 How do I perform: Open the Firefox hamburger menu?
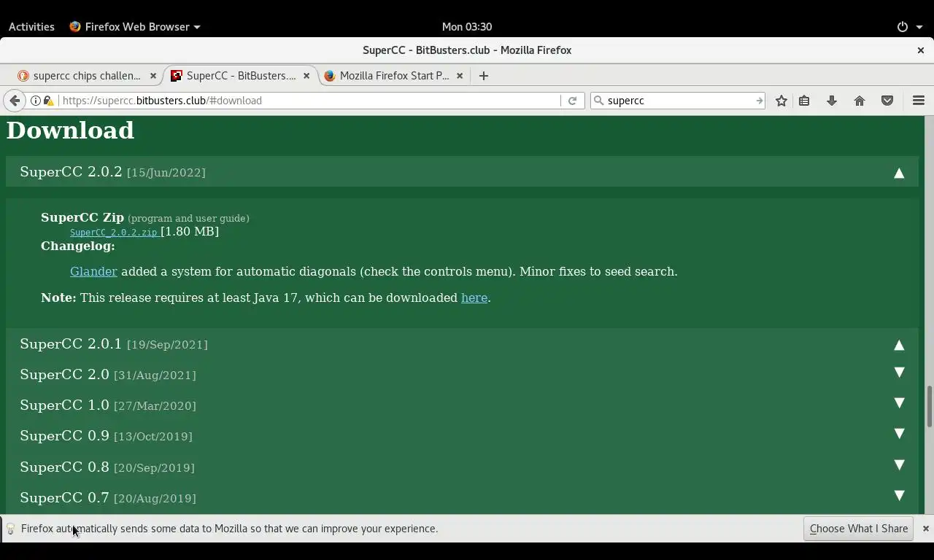pyautogui.click(x=919, y=101)
